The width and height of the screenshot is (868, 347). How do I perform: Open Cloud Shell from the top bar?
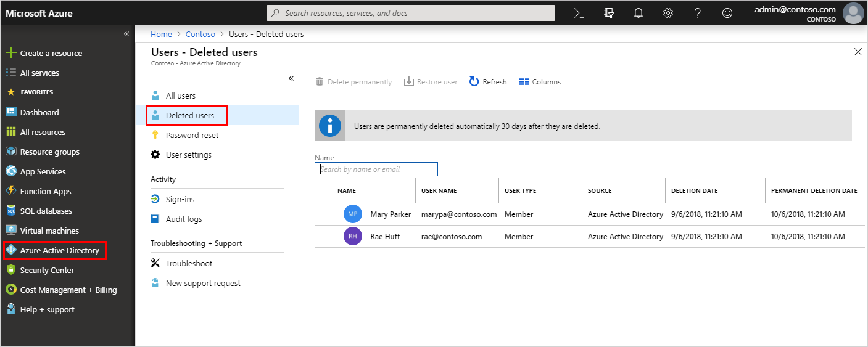point(579,13)
